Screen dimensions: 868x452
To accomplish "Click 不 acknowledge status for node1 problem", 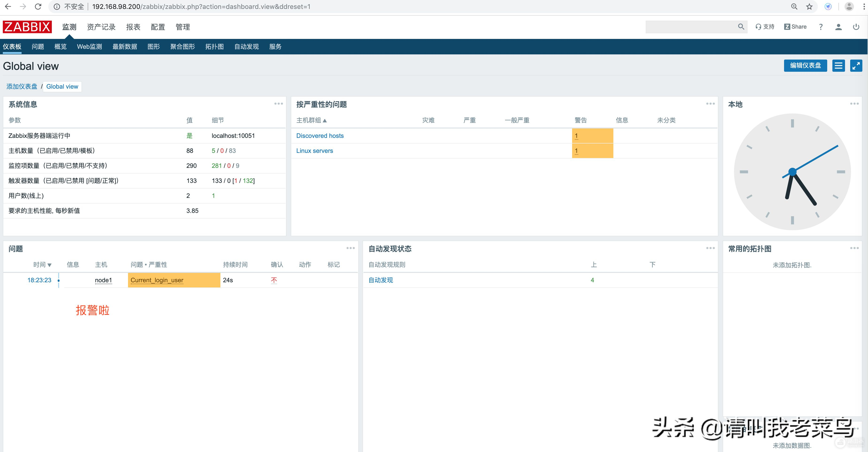I will [274, 280].
